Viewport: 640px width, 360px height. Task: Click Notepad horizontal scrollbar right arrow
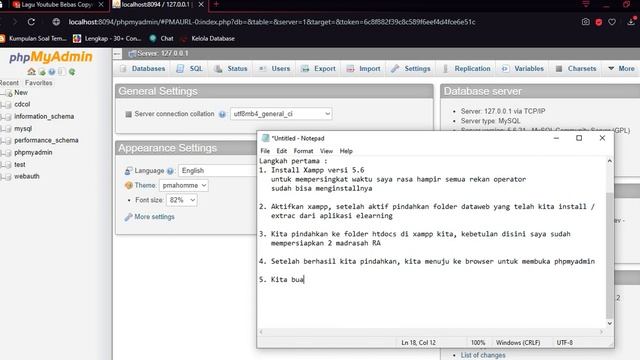tap(601, 332)
